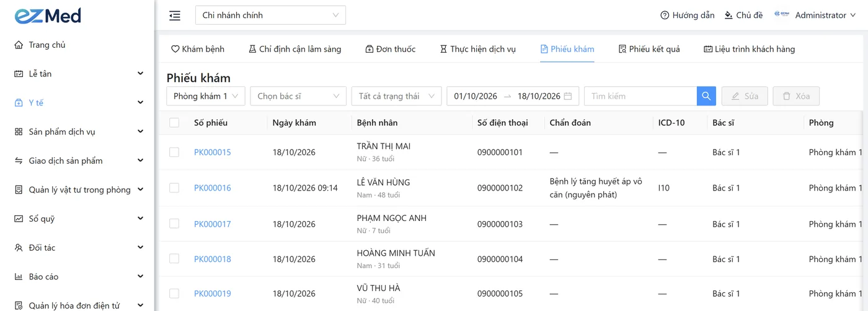Click the Tìm kiếm search input field
Image resolution: width=868 pixels, height=311 pixels.
640,96
